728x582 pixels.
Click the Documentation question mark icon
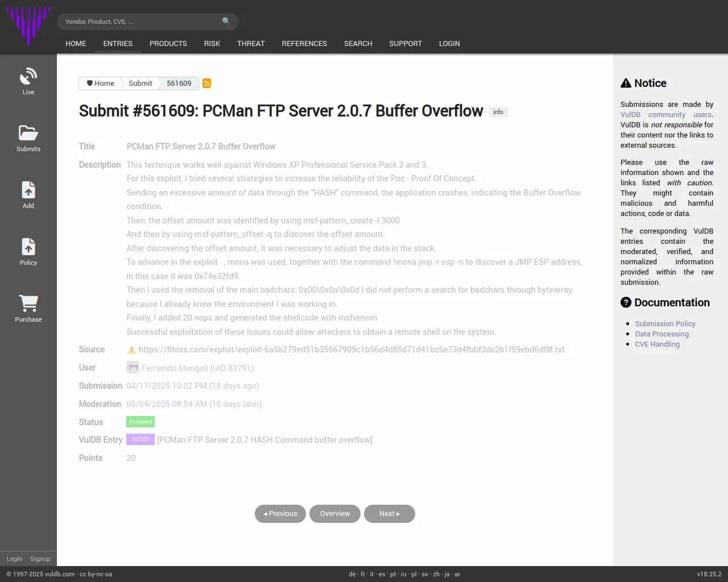pyautogui.click(x=626, y=302)
